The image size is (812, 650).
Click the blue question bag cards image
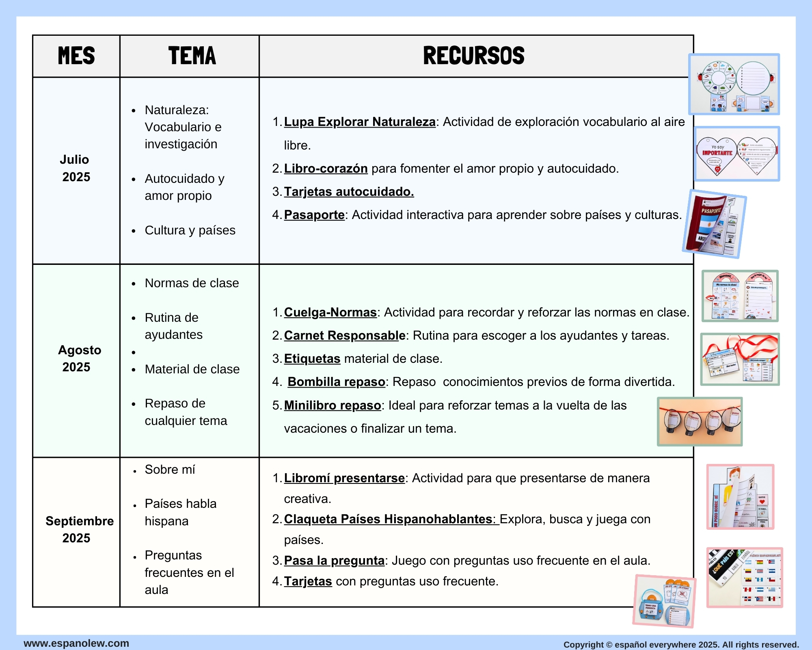664,601
